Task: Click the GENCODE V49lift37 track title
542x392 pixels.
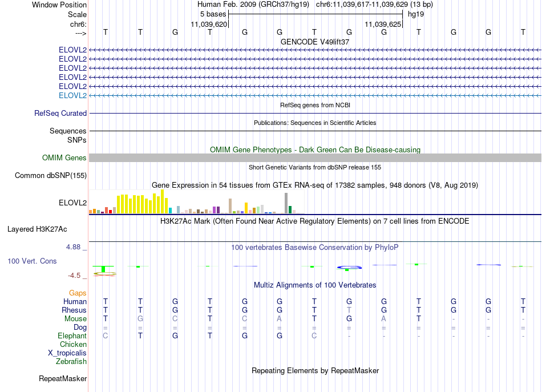Action: point(315,42)
